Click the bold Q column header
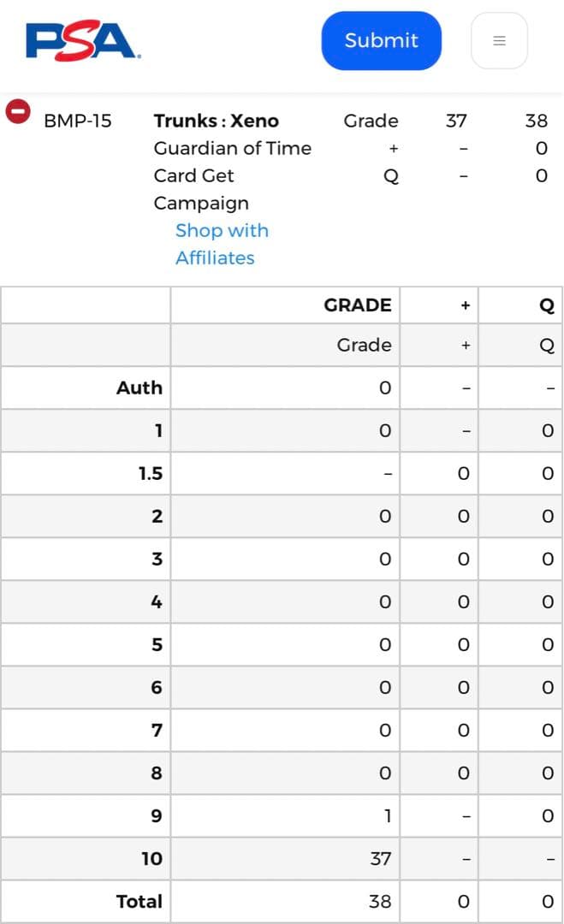564x924 pixels. click(x=547, y=305)
